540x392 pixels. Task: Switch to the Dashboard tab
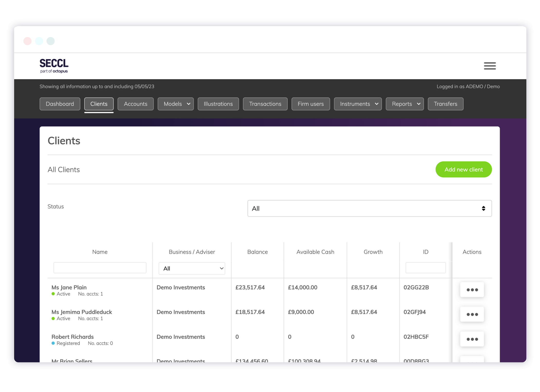[x=60, y=104]
